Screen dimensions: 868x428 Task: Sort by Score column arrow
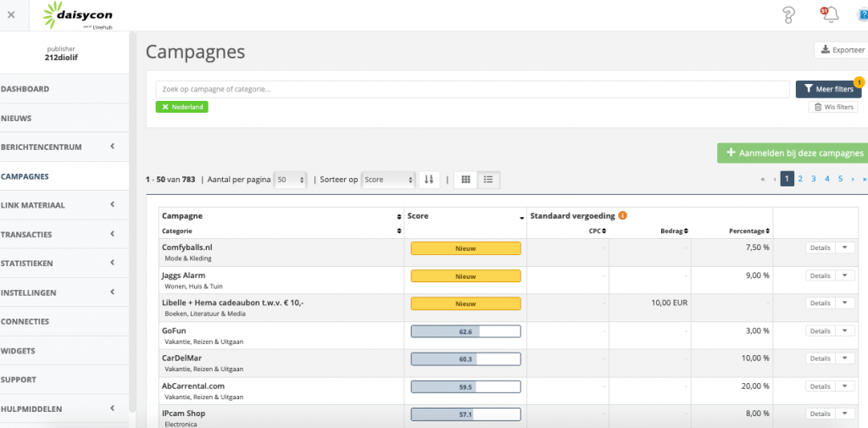point(521,218)
